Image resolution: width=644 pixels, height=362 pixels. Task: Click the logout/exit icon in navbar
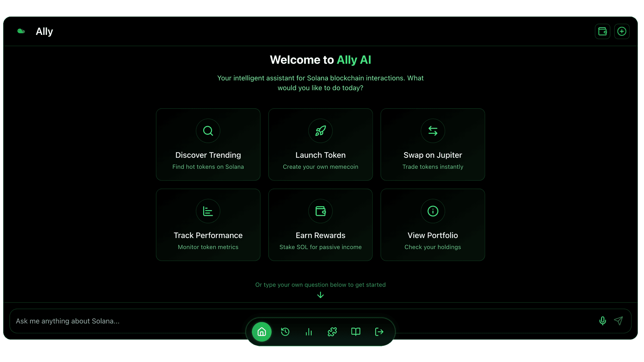tap(379, 332)
